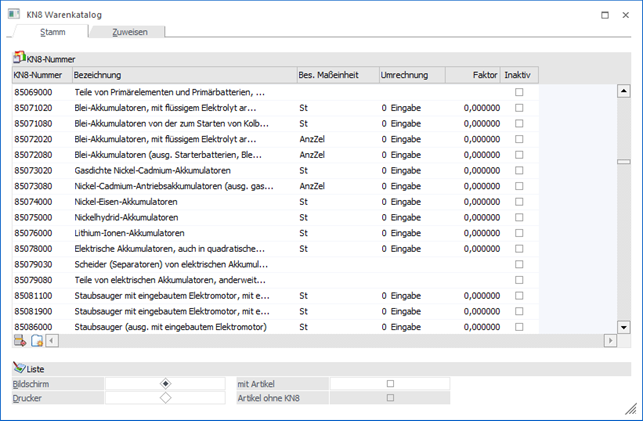The height and width of the screenshot is (421, 643).
Task: Click the KN8-Nummer section icon
Action: (19, 60)
